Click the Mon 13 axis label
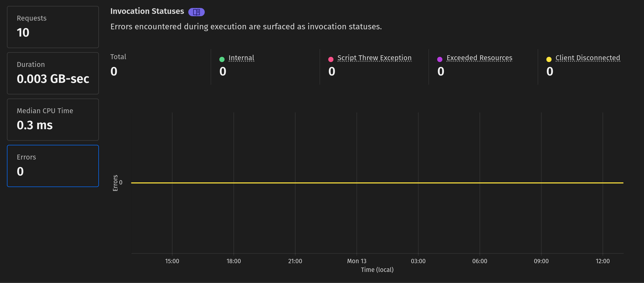644x283 pixels. click(x=357, y=261)
